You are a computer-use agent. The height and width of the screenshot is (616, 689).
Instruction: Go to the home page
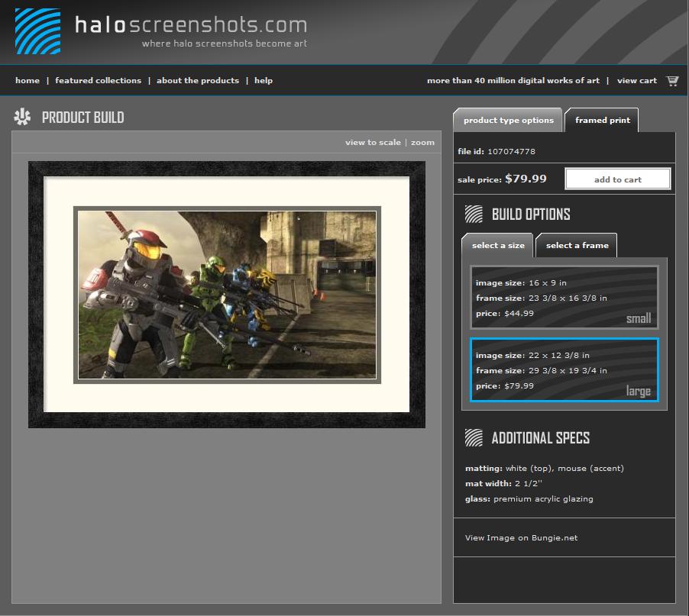tap(27, 80)
